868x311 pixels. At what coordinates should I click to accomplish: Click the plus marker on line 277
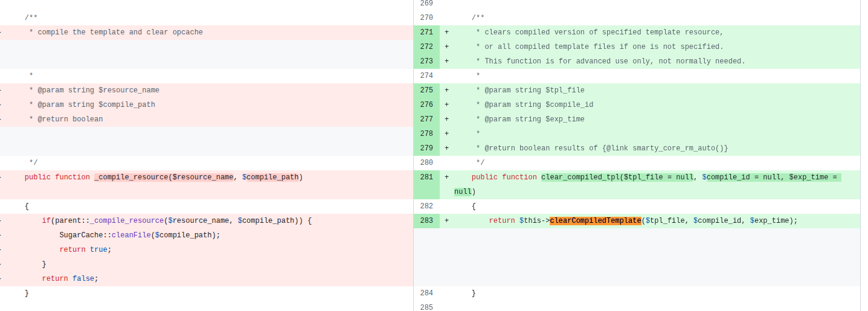(x=446, y=120)
